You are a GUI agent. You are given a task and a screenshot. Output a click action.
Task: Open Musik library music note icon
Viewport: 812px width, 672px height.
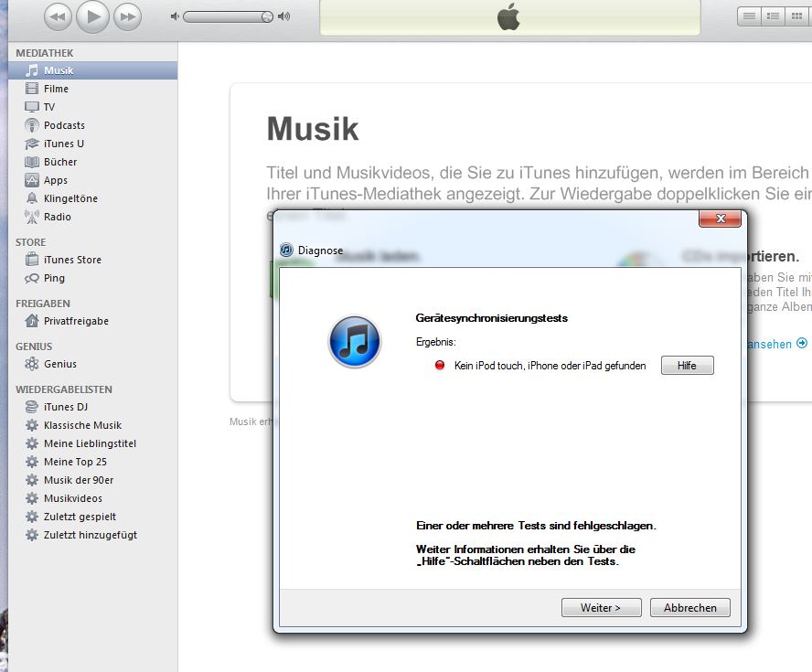click(x=32, y=70)
